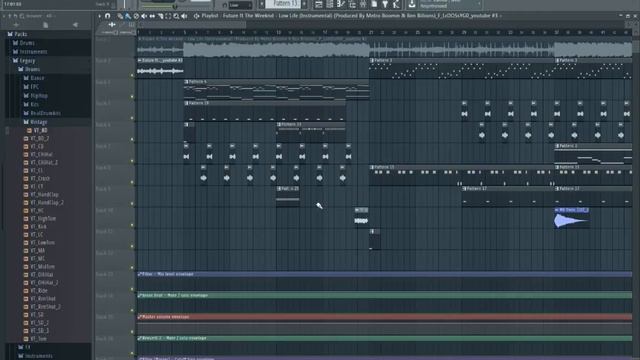Image resolution: width=640 pixels, height=360 pixels.
Task: Click next-pattern arrow right of Pattern 13
Action: coord(304,4)
